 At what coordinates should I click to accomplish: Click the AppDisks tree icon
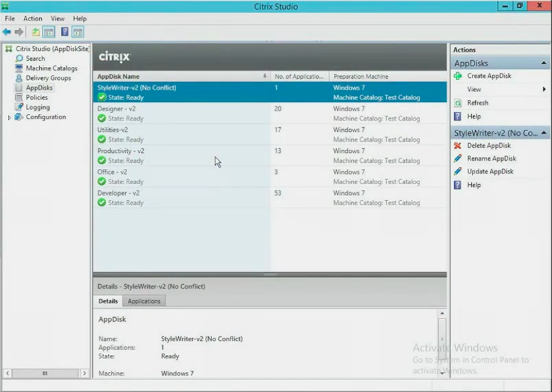19,87
